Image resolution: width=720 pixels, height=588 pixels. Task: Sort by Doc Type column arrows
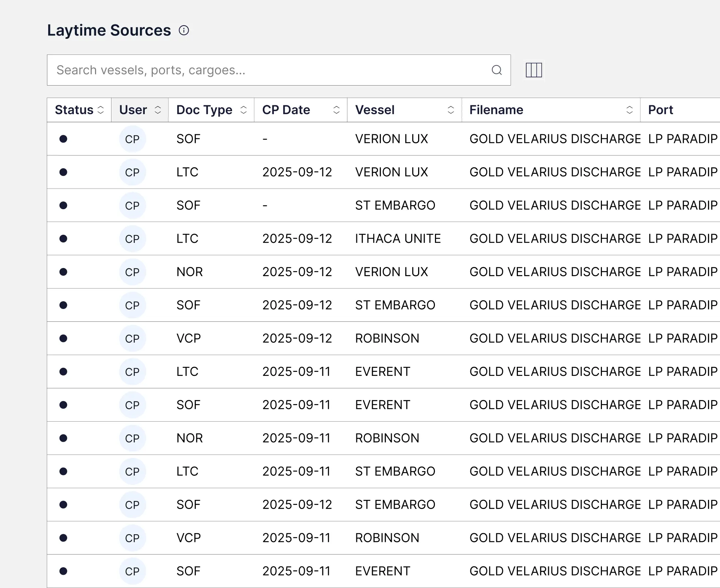(243, 110)
